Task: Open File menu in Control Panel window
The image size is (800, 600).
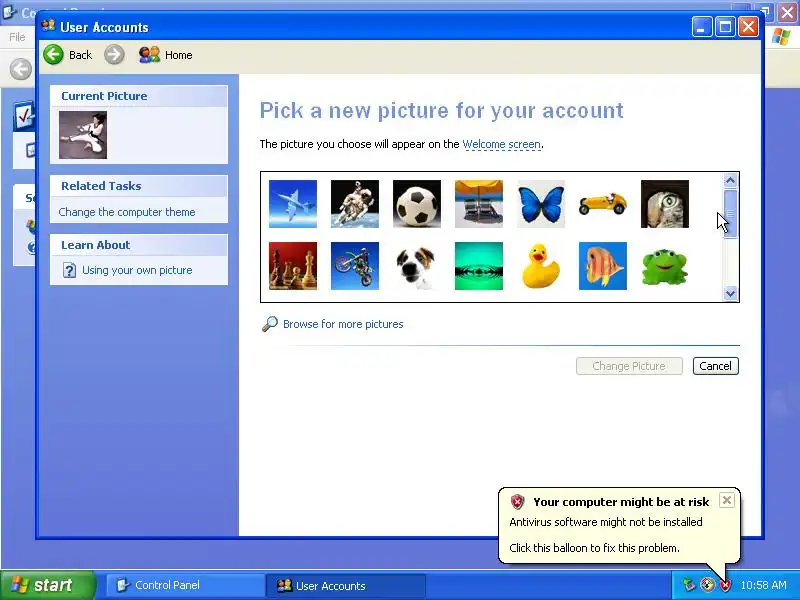Action: click(17, 37)
